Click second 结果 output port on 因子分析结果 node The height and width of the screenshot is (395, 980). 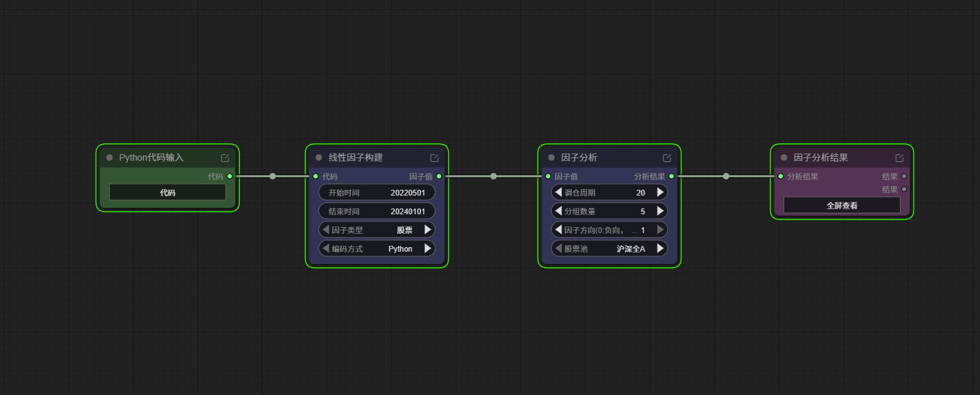[x=904, y=189]
